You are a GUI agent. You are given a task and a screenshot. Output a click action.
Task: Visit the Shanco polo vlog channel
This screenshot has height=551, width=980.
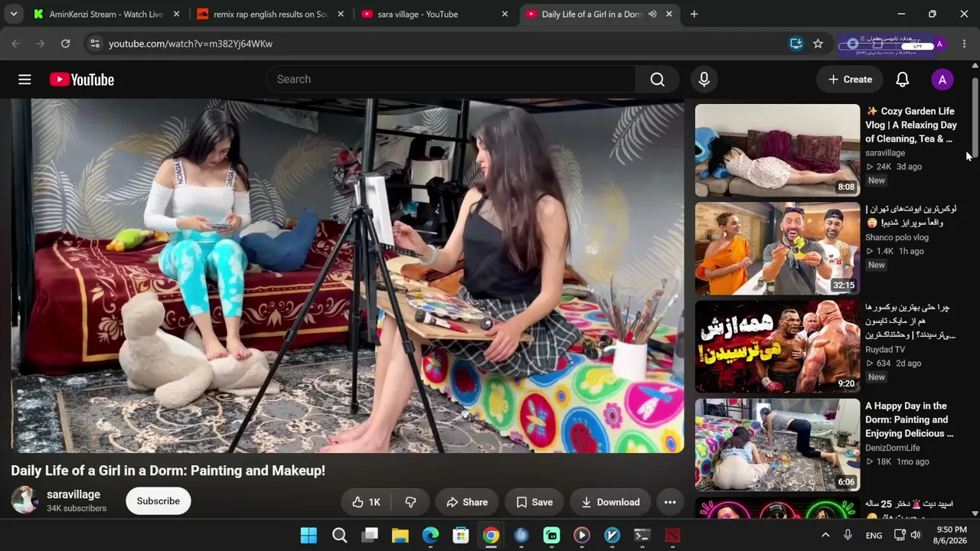897,237
